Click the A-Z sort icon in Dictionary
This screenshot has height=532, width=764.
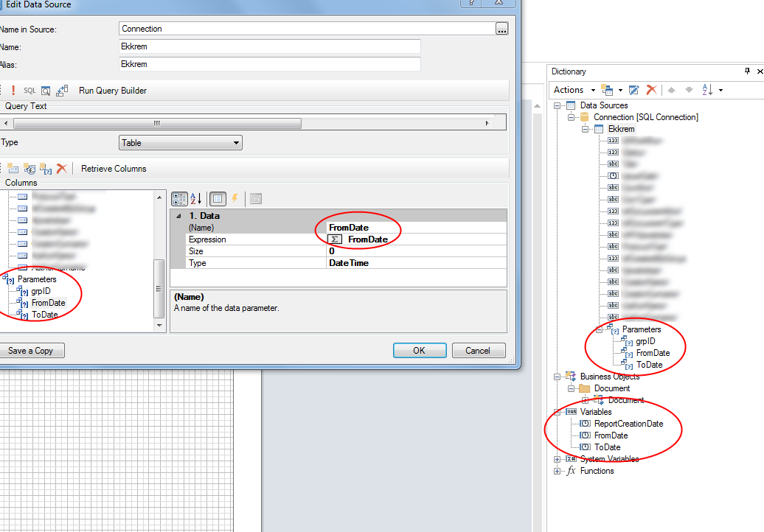coord(707,90)
